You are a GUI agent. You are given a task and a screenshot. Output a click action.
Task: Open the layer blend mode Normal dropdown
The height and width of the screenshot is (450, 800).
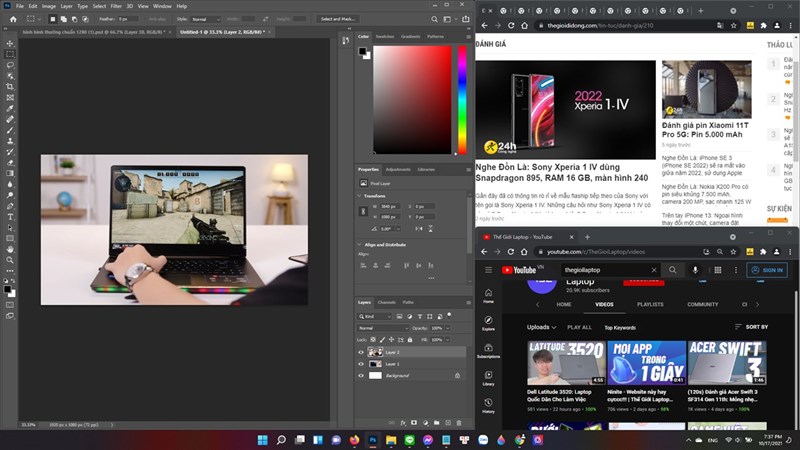[x=383, y=328]
